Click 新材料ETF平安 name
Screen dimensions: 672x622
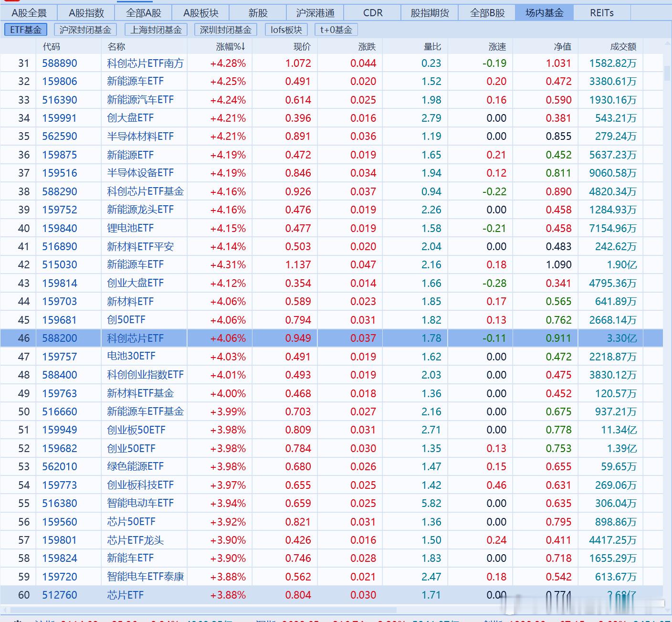(x=140, y=246)
